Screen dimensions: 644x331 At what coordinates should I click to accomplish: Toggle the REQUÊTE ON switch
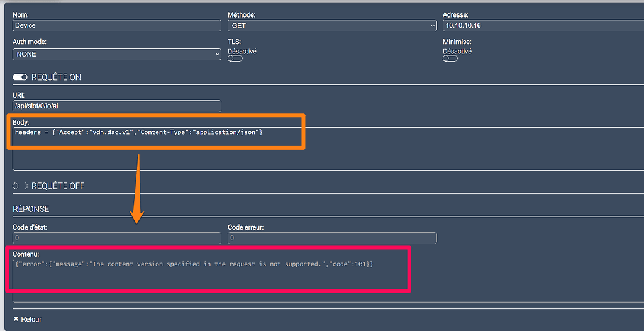[x=20, y=77]
